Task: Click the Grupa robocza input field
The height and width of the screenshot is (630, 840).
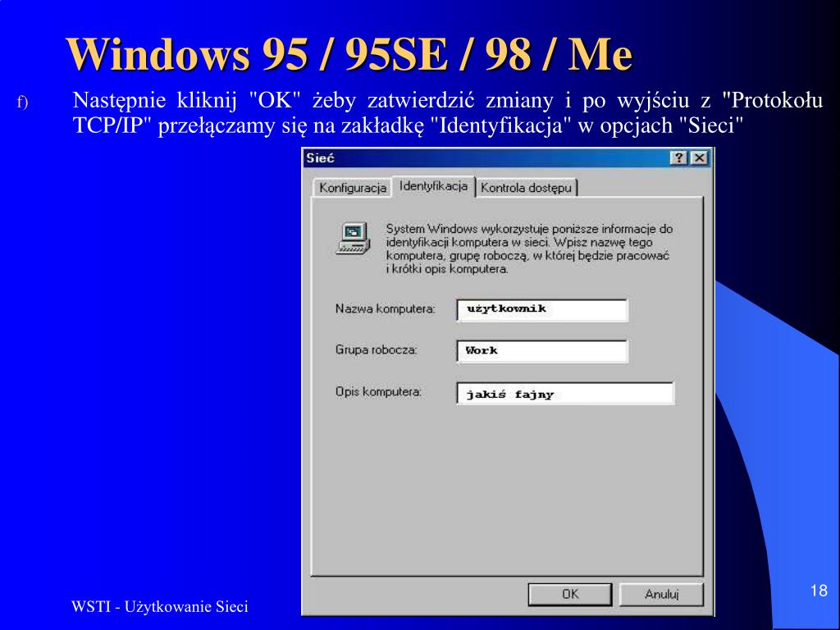Action: click(541, 351)
